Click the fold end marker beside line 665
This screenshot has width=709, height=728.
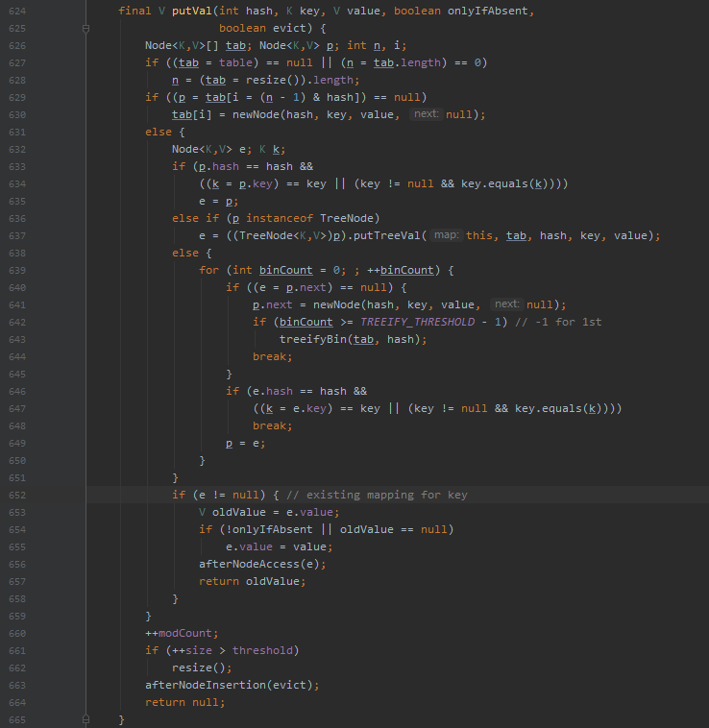click(x=86, y=719)
